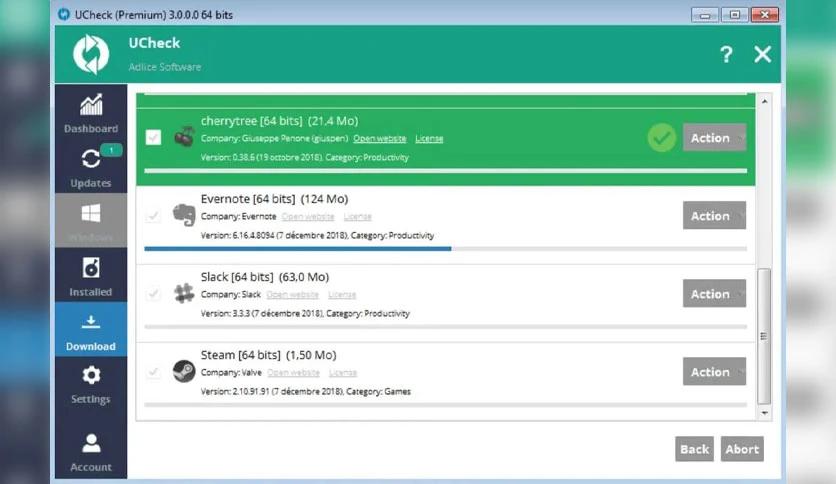Screen dimensions: 836x484
Task: Open the Action dropdown for Steam
Action: coord(714,372)
